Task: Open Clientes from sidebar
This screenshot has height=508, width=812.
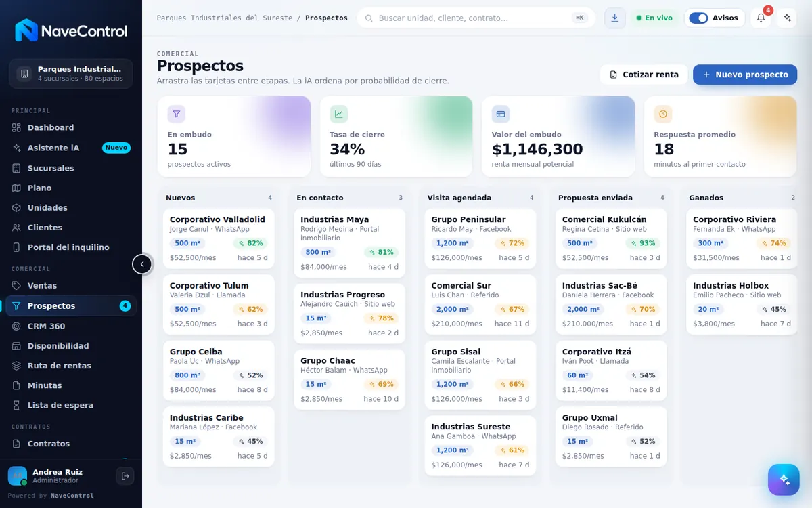Action: (71, 228)
